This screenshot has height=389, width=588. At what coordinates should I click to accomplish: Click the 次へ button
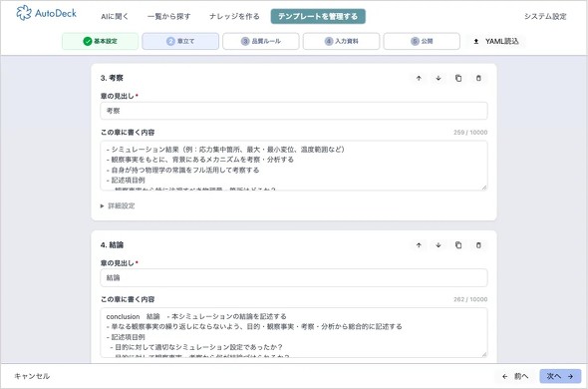pyautogui.click(x=560, y=376)
